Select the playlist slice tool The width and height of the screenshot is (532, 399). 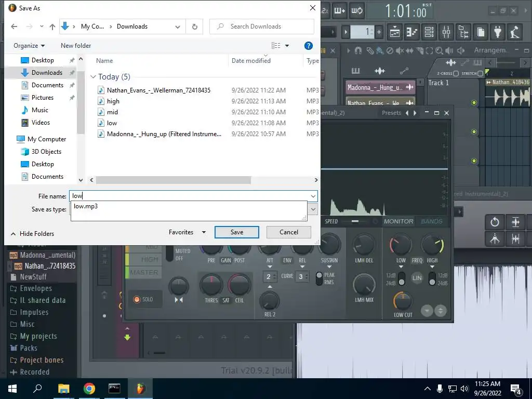click(420, 51)
